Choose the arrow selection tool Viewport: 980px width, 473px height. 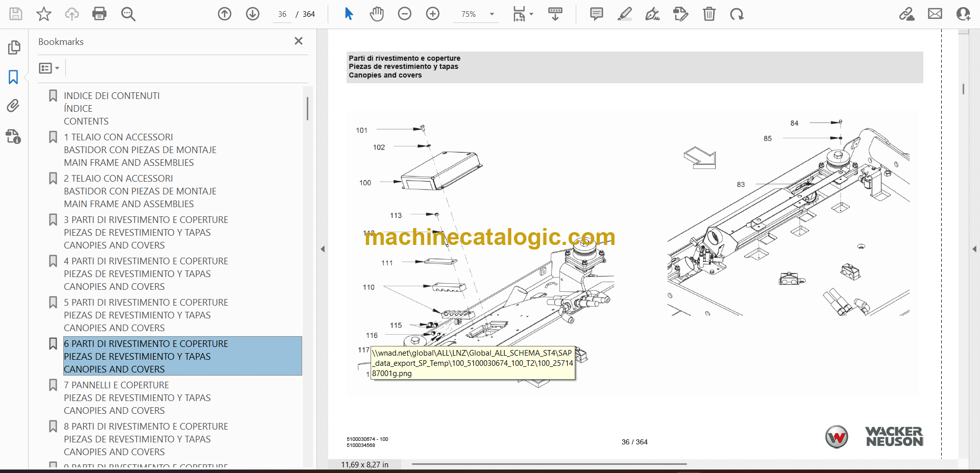click(x=349, y=14)
